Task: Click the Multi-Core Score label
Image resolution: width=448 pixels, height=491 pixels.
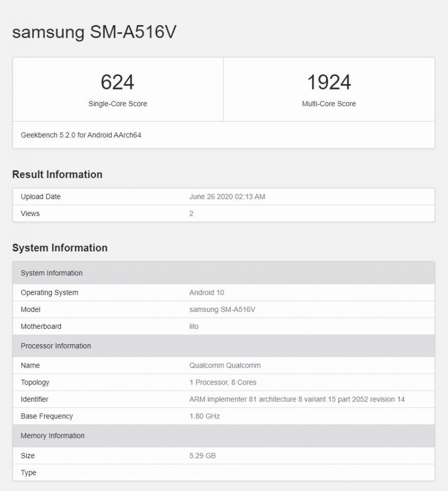Action: click(x=329, y=104)
